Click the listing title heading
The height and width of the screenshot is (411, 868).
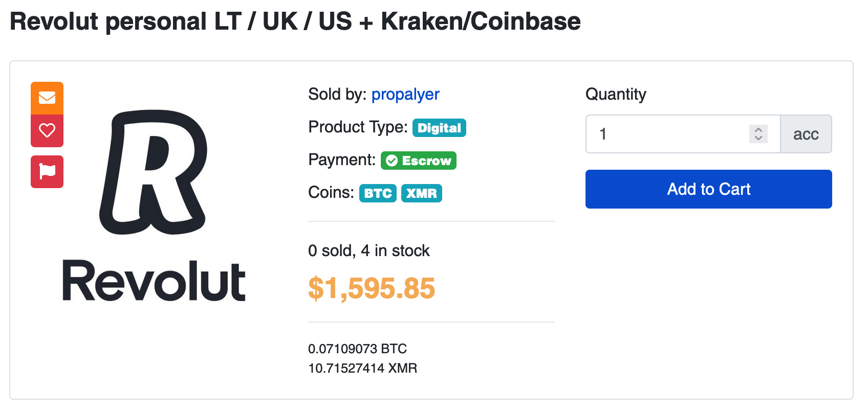(x=295, y=21)
